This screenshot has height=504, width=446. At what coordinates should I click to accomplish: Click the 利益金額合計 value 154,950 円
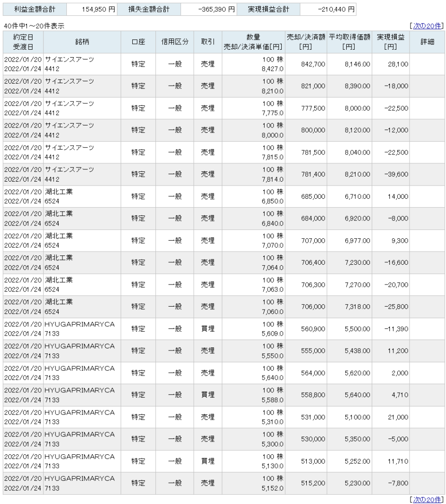[x=98, y=9]
